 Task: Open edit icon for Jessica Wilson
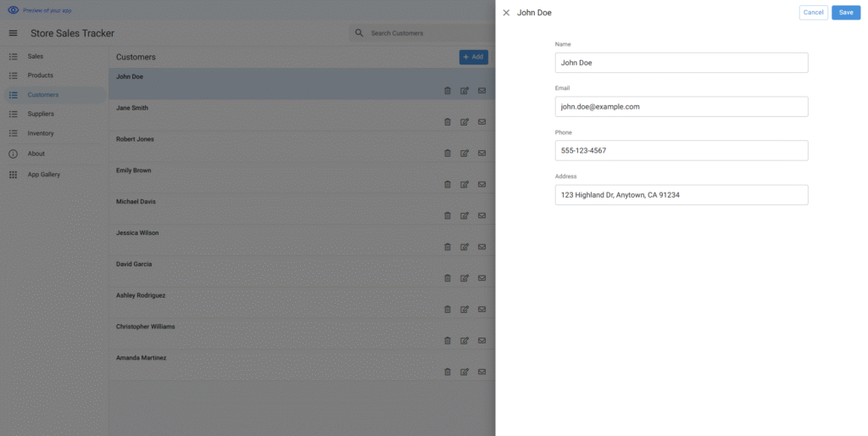pyautogui.click(x=465, y=247)
